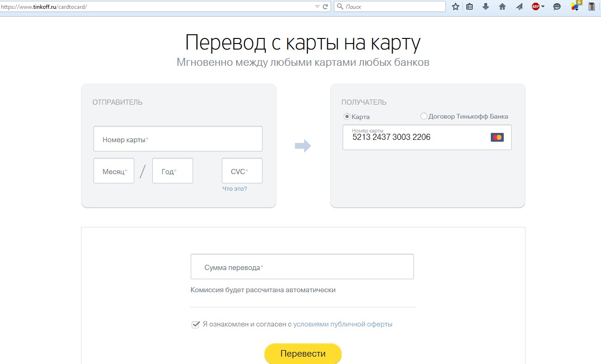Screen dimensions: 601x364
Task: Uncheck agreement with the public offer terms
Action: [195, 324]
